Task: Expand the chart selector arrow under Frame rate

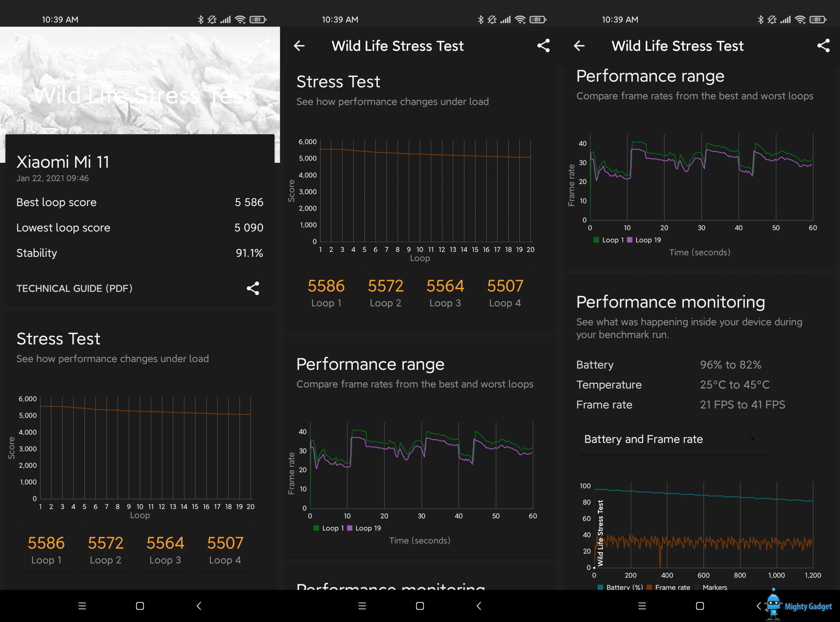Action: pyautogui.click(x=753, y=439)
